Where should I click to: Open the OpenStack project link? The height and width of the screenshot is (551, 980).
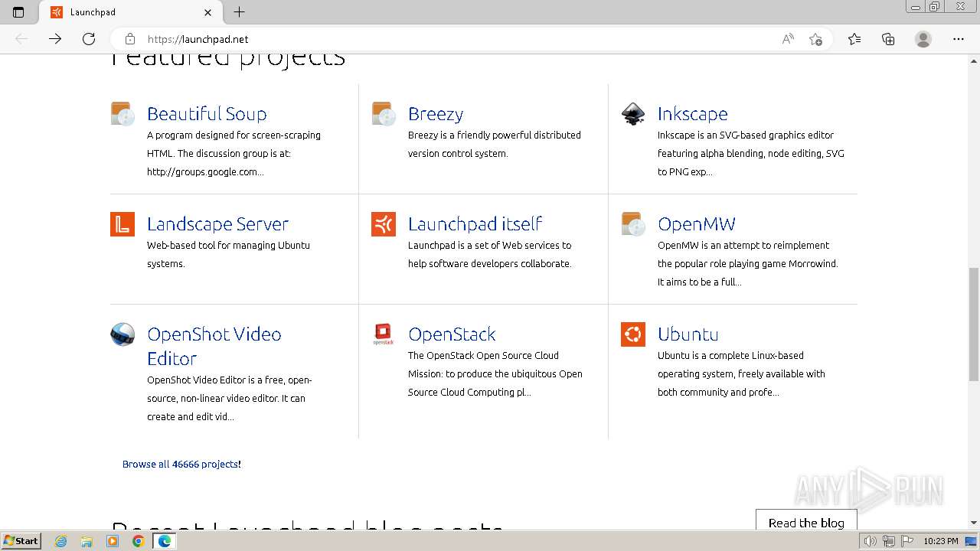click(x=452, y=334)
